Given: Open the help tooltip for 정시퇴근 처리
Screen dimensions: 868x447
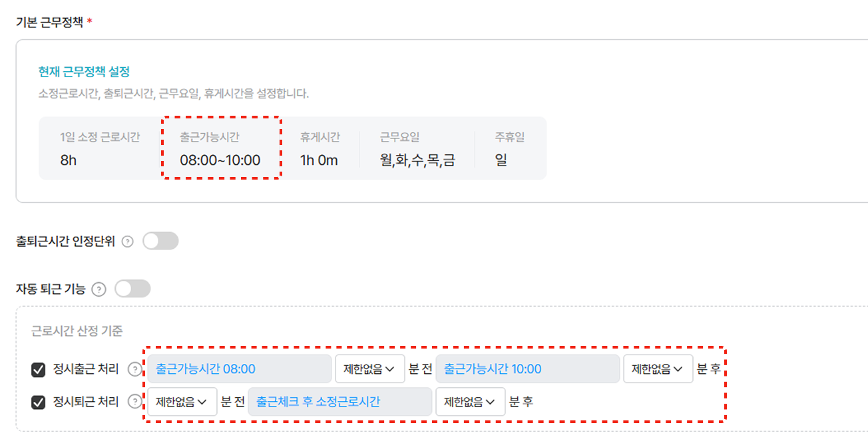Looking at the screenshot, I should click(135, 402).
